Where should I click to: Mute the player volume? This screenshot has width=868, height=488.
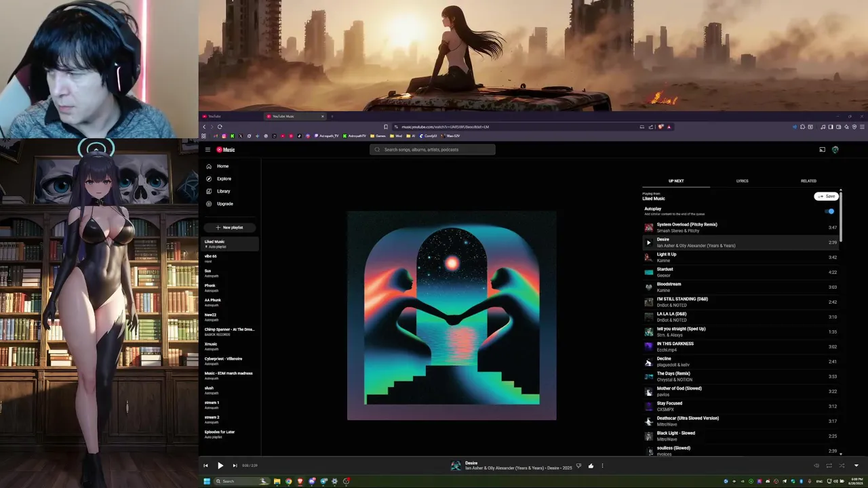(x=816, y=466)
